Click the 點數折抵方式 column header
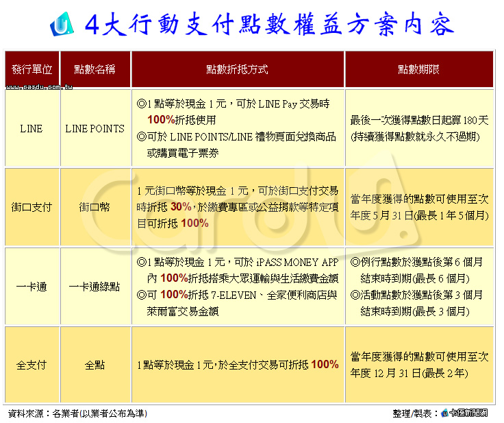 pyautogui.click(x=237, y=69)
